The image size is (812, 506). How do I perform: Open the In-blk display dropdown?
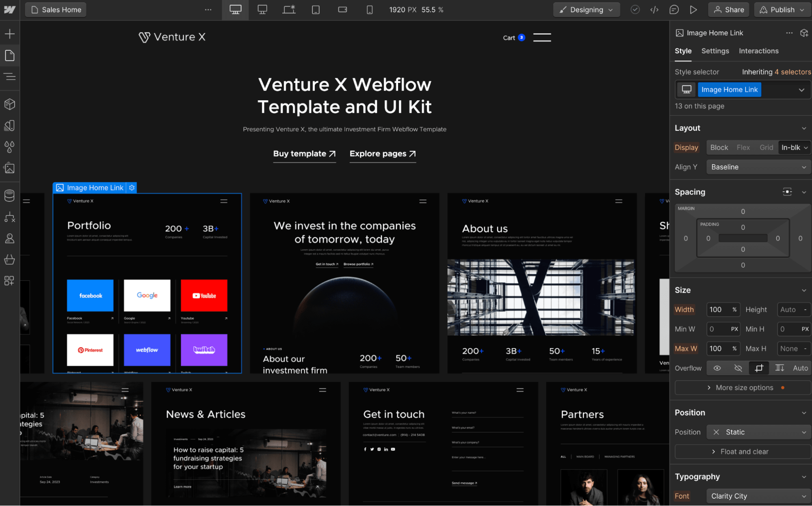coord(794,147)
